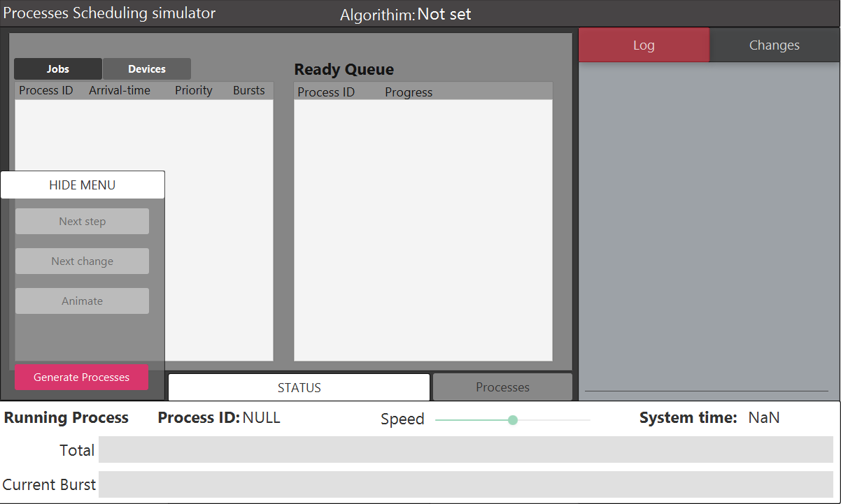Click the Speed slider handle

click(513, 420)
